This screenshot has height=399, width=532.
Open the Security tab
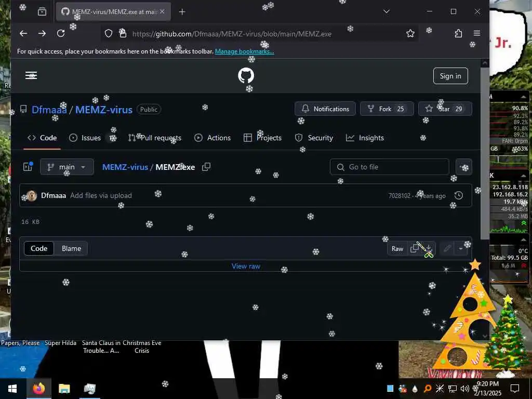[314, 138]
